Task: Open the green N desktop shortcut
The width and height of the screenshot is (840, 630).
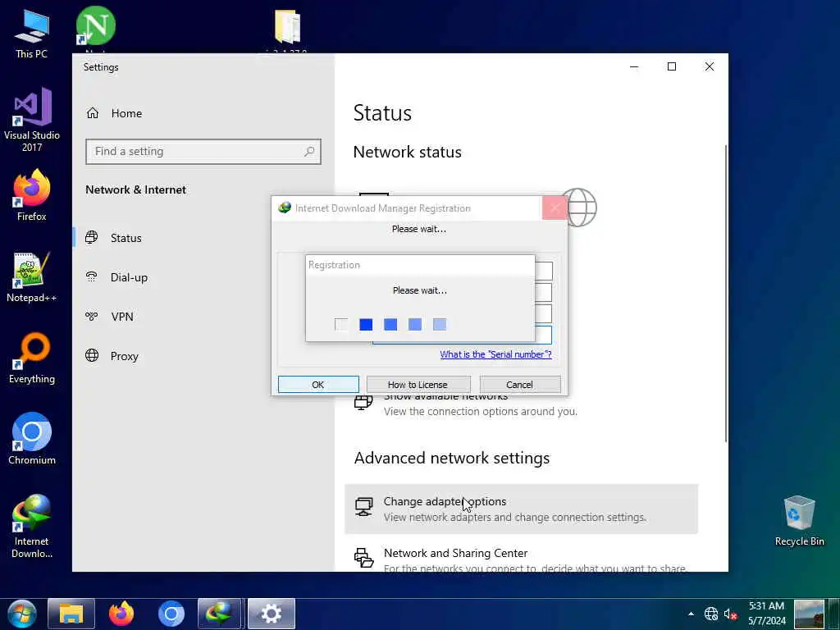Action: pos(95,25)
